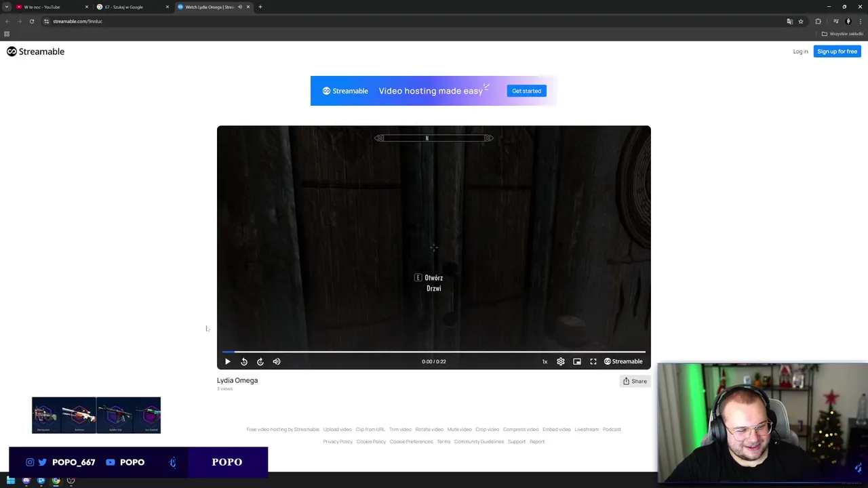This screenshot has width=868, height=488.
Task: Open Discord from the taskbar
Action: [x=26, y=481]
